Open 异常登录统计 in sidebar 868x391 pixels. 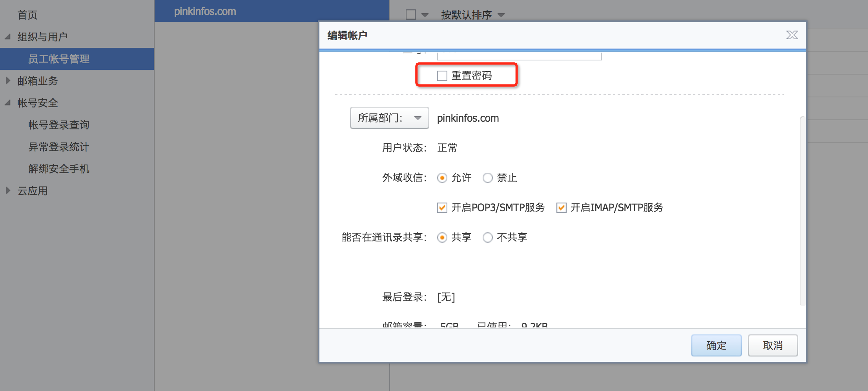(59, 147)
